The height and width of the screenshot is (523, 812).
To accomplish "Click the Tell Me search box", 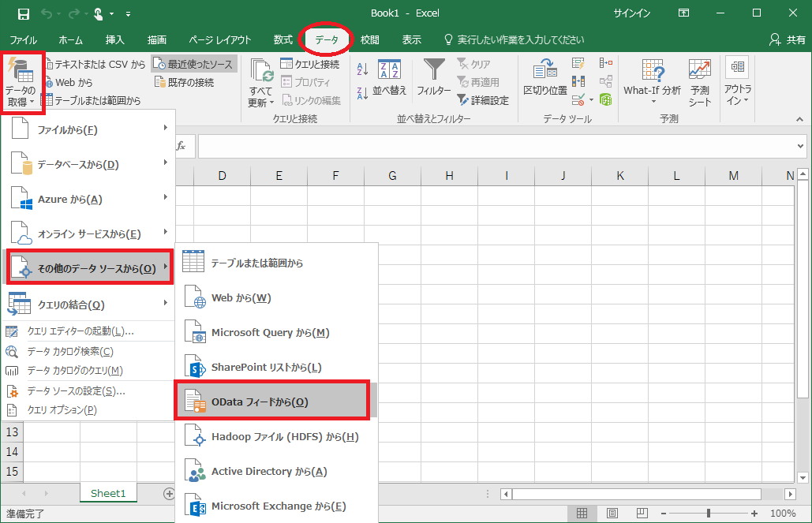I will coord(515,40).
